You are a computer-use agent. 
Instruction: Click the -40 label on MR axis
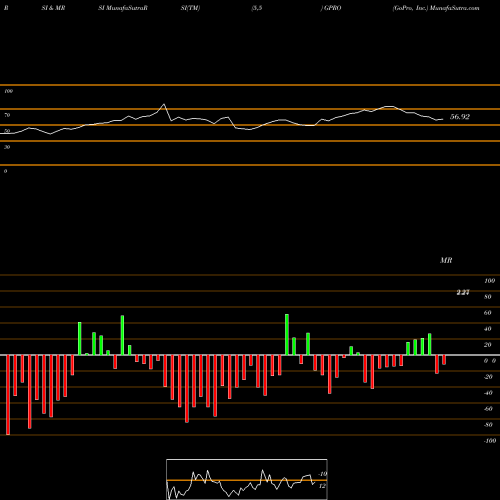pos(488,393)
